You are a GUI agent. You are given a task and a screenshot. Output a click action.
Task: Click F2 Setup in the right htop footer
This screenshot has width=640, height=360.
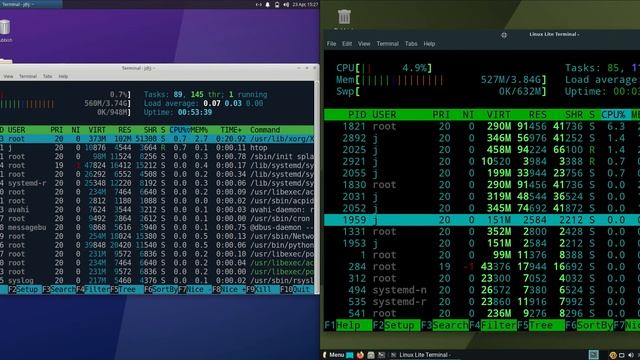(396, 325)
